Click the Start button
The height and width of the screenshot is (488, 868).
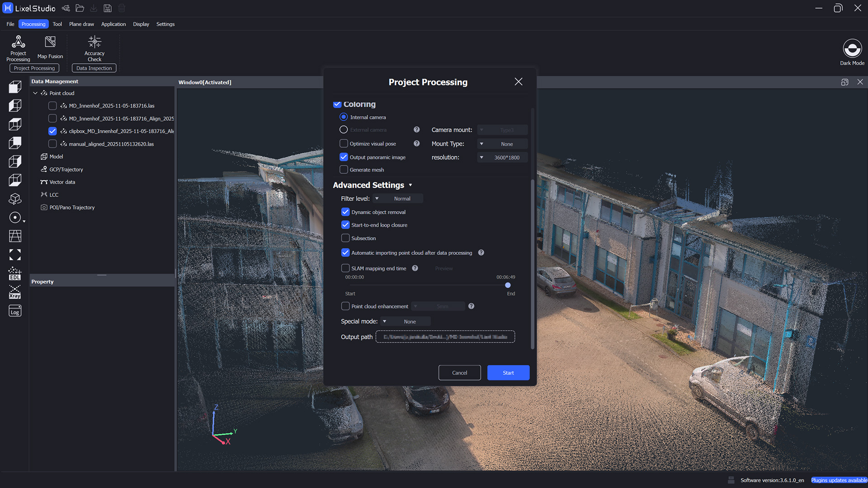coord(508,373)
